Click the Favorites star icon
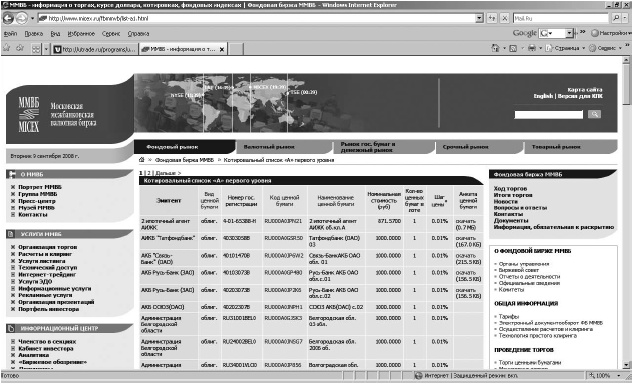The width and height of the screenshot is (634, 387). click(7, 48)
